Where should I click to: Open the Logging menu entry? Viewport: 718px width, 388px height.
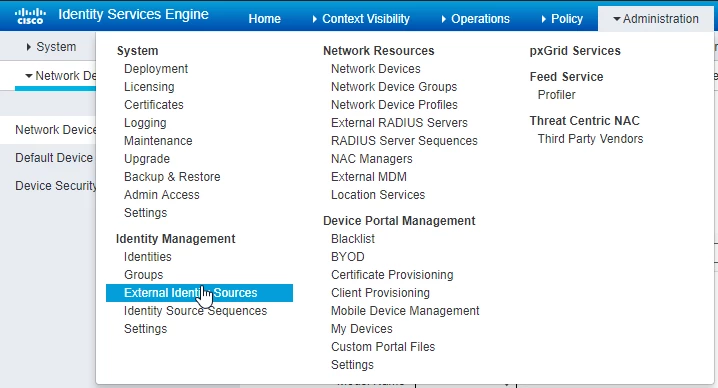coord(145,123)
